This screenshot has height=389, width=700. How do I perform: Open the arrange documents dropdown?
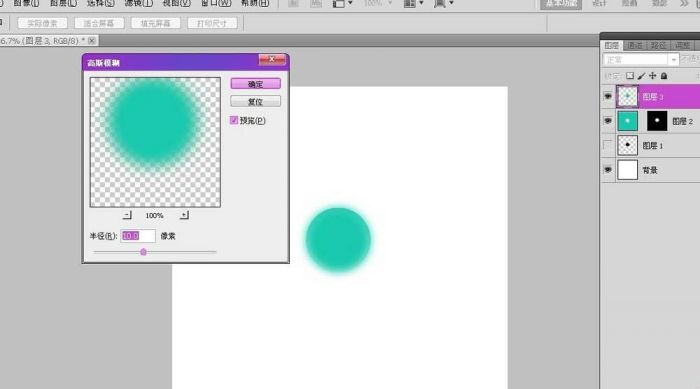click(413, 4)
